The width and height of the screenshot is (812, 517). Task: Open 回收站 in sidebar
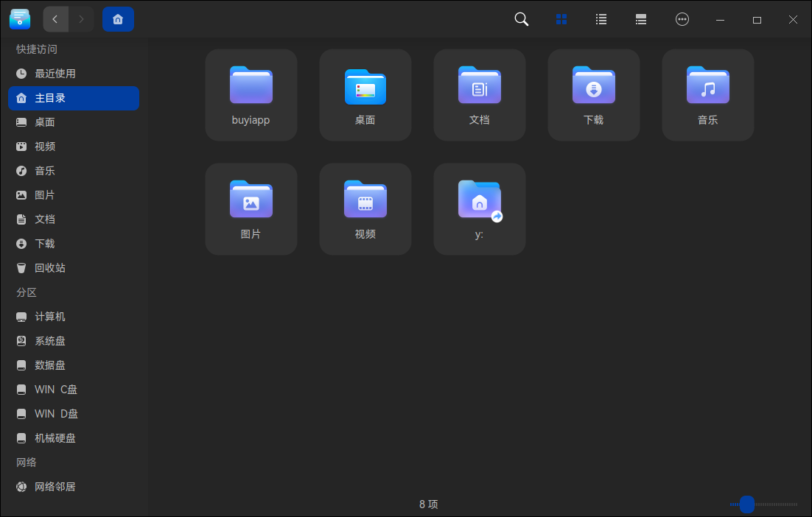(x=74, y=268)
